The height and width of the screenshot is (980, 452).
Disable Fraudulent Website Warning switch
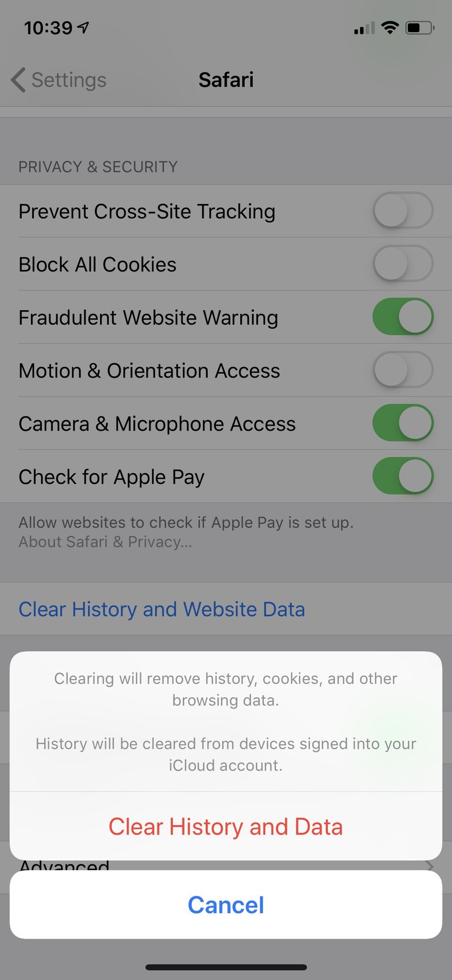[403, 317]
